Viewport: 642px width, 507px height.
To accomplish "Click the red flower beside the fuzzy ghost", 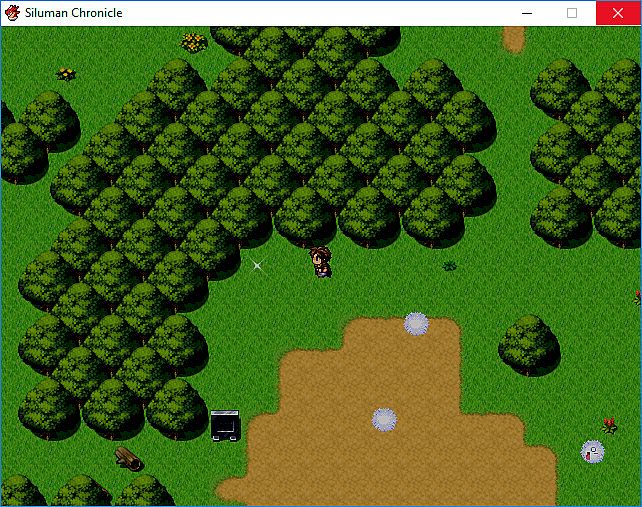I will pos(610,426).
